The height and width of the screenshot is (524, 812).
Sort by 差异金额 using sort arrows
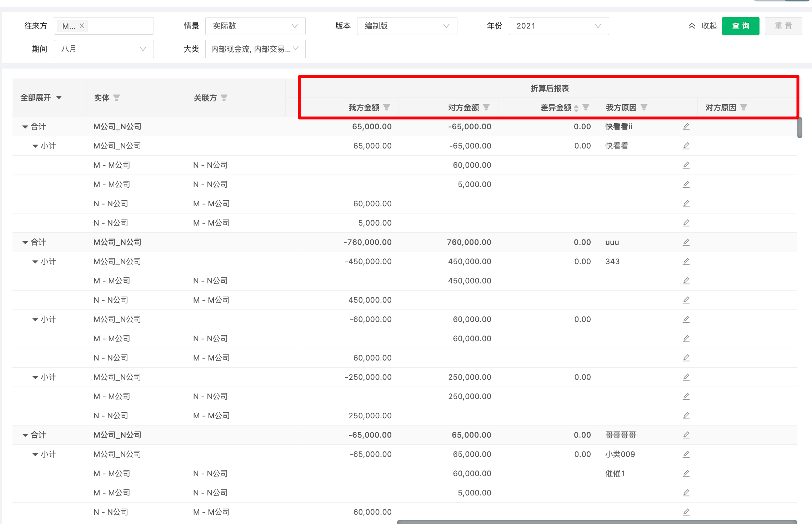(x=576, y=108)
